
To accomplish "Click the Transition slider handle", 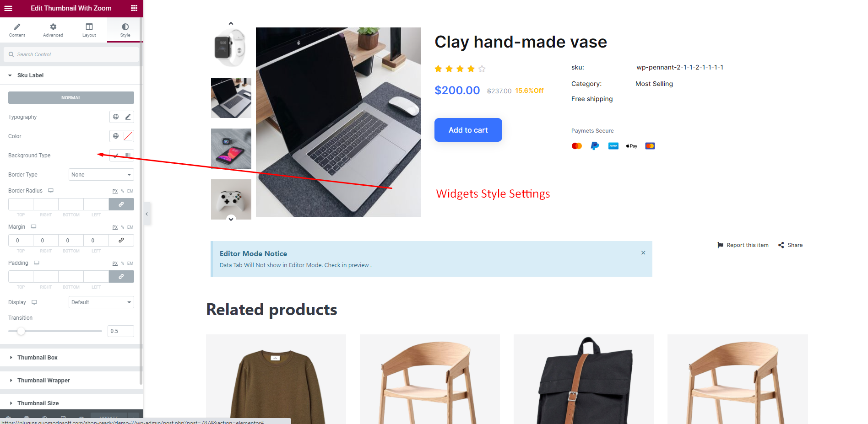I will [21, 331].
